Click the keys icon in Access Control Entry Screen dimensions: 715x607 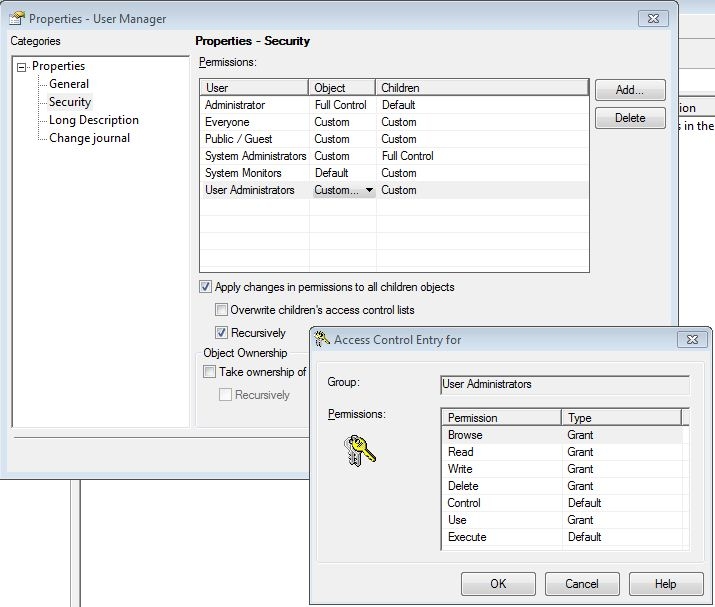click(358, 450)
